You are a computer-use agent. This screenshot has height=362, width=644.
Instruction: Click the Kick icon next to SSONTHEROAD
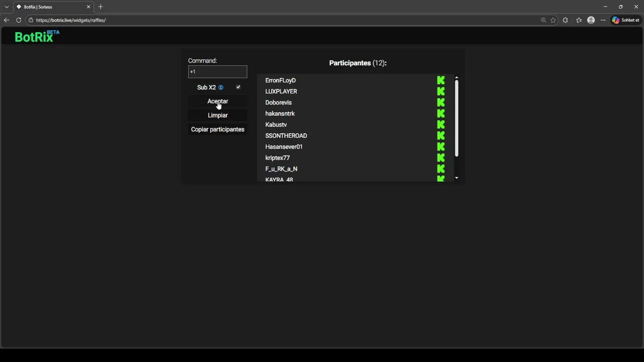pyautogui.click(x=441, y=136)
